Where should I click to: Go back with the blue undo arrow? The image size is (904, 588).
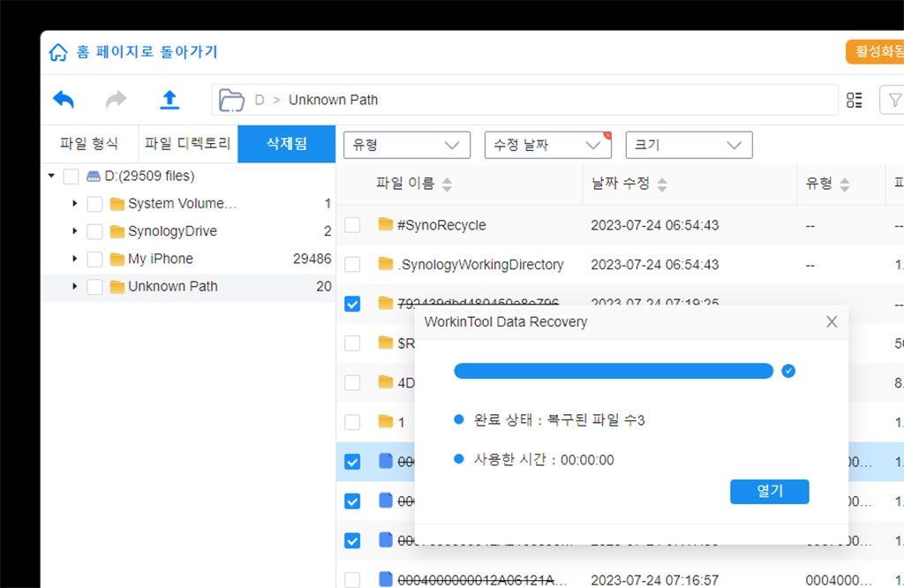(x=64, y=99)
